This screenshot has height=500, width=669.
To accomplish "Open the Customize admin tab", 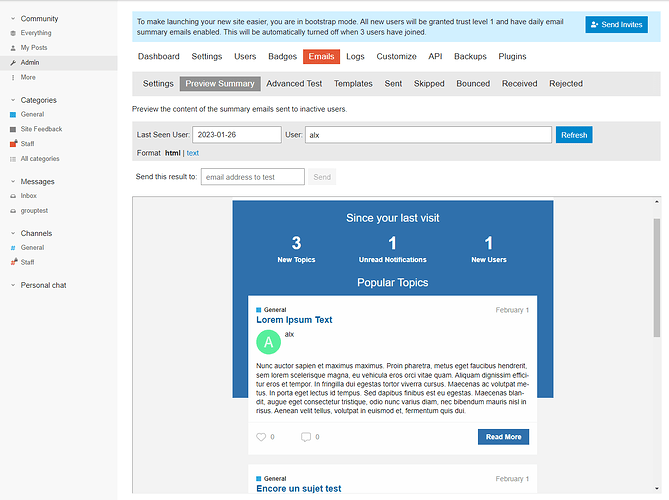I will pyautogui.click(x=396, y=56).
